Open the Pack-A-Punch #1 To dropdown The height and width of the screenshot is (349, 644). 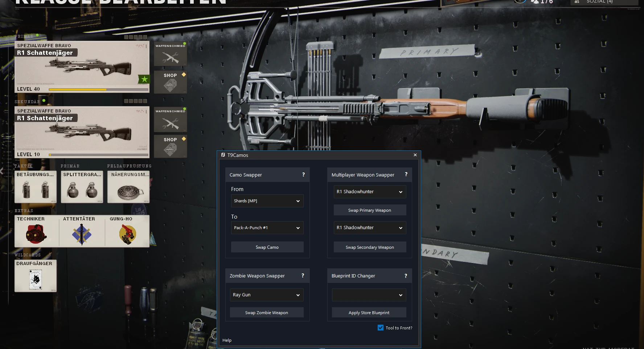coord(267,228)
